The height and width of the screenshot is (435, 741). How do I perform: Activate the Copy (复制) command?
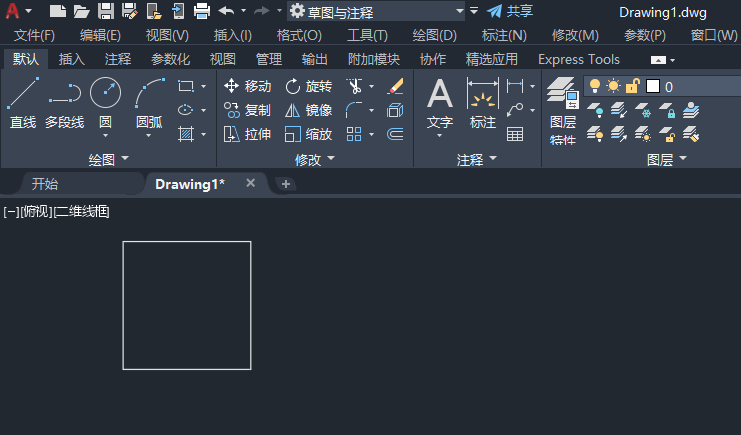click(248, 110)
